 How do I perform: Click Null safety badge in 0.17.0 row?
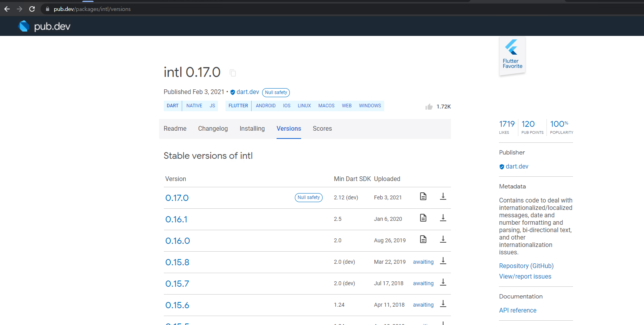pyautogui.click(x=309, y=197)
